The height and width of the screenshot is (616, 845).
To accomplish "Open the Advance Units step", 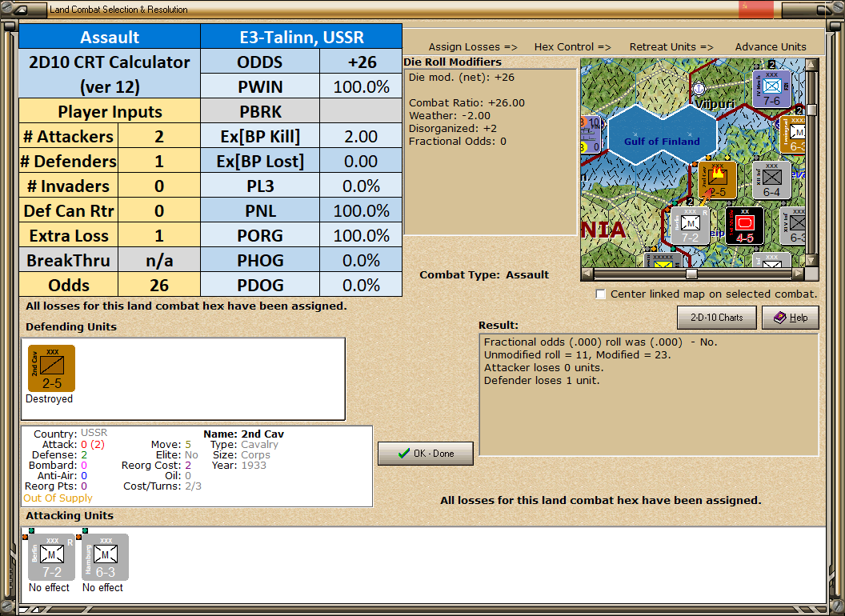I will click(x=771, y=47).
